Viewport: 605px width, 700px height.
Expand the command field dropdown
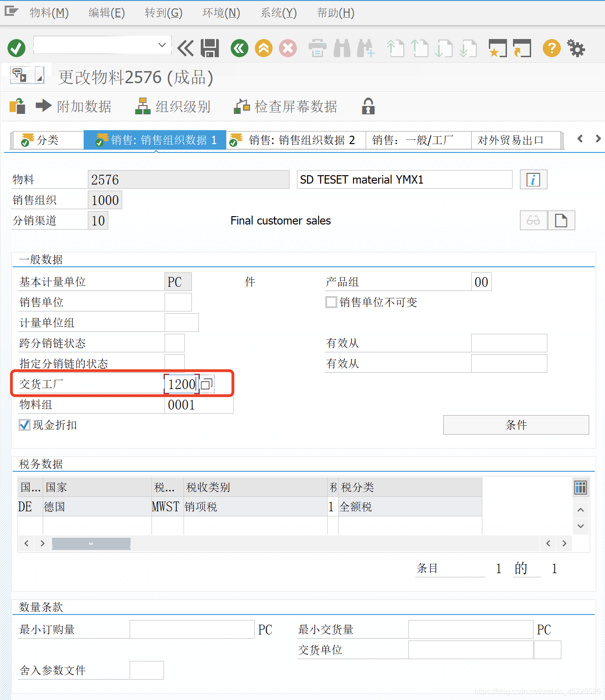tap(162, 45)
